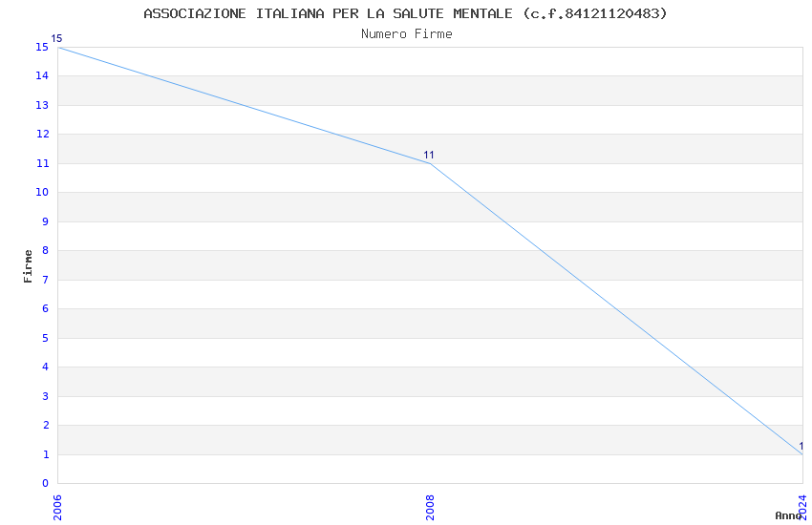The width and height of the screenshot is (812, 525).
Task: Click y-axis tick value 2
Action: pos(46,425)
